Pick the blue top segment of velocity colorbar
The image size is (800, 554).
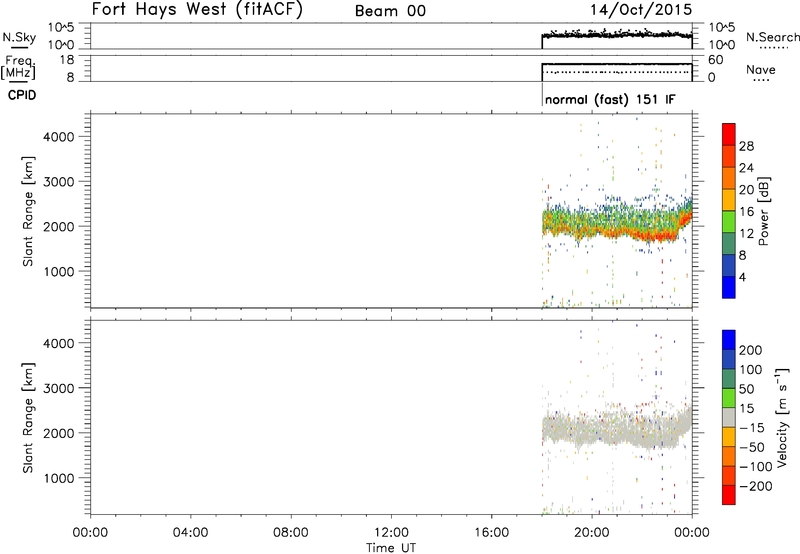[x=729, y=340]
